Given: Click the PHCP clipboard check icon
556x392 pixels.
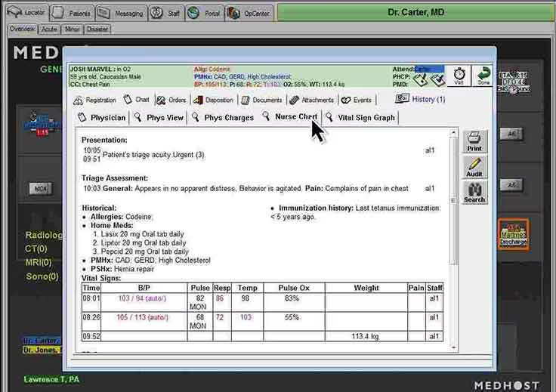Looking at the screenshot, I should coord(420,79).
